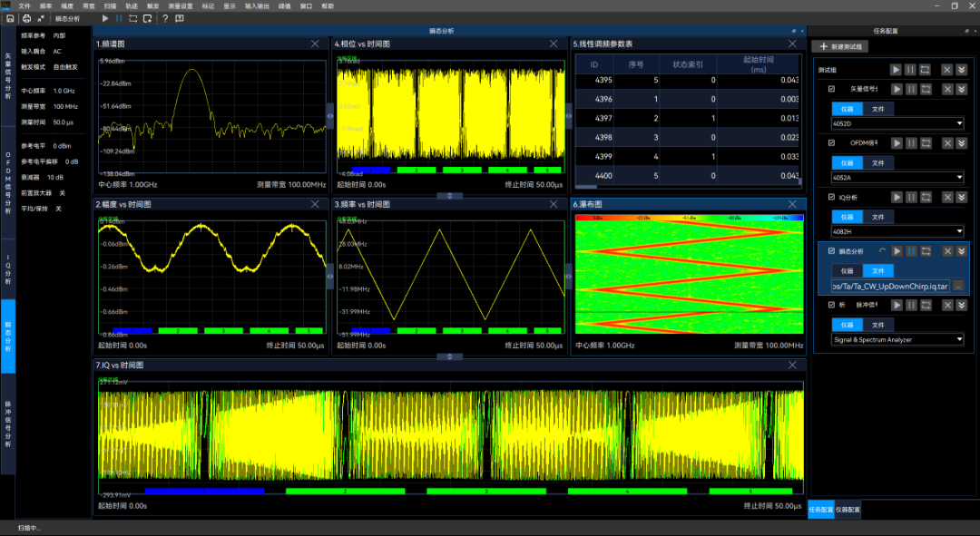
Task: Click the waterfall color scale bar
Action: tap(689, 219)
